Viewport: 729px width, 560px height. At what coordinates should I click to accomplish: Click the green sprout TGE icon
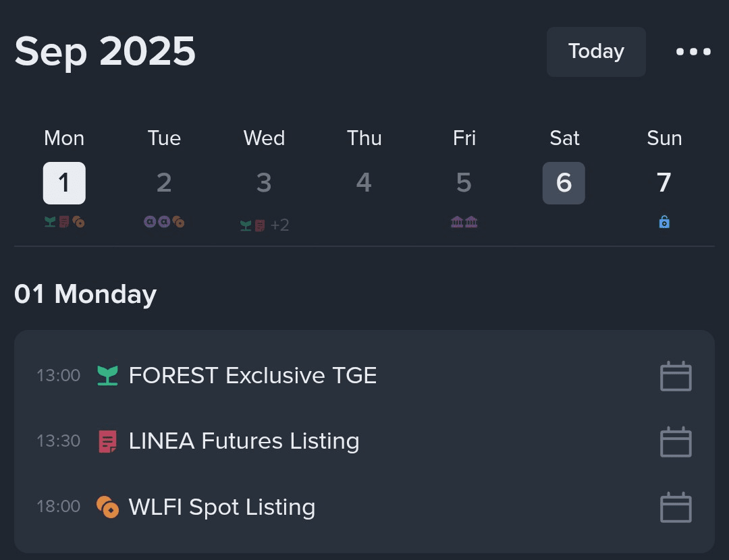click(x=107, y=376)
